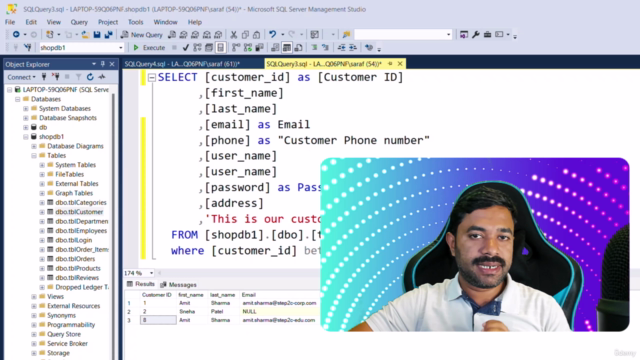Open the Help menu
Image resolution: width=640 pixels, height=360 pixels.
click(195, 22)
